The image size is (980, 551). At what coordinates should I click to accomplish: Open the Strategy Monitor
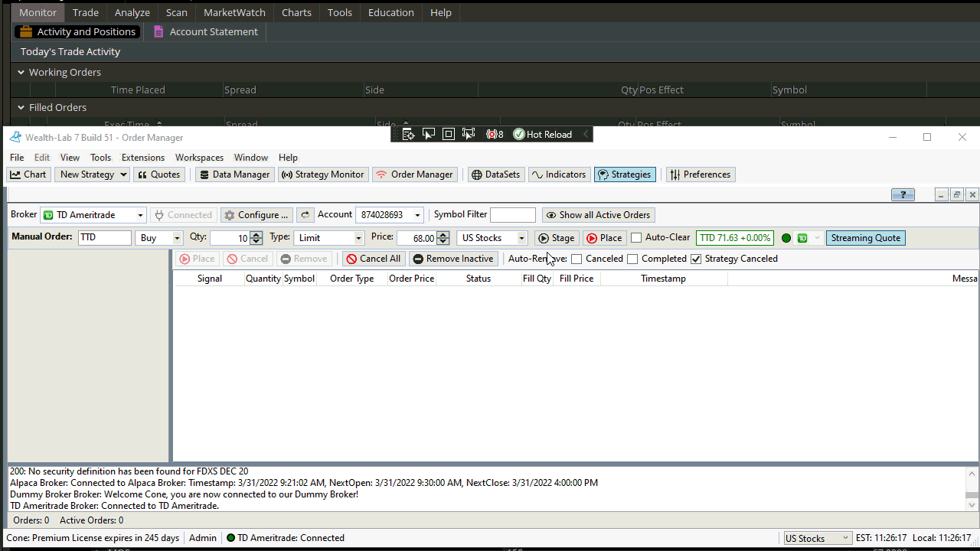(x=322, y=174)
